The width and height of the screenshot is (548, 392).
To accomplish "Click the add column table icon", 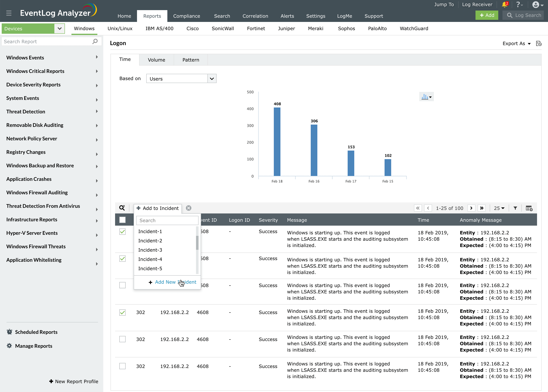I will (x=529, y=208).
